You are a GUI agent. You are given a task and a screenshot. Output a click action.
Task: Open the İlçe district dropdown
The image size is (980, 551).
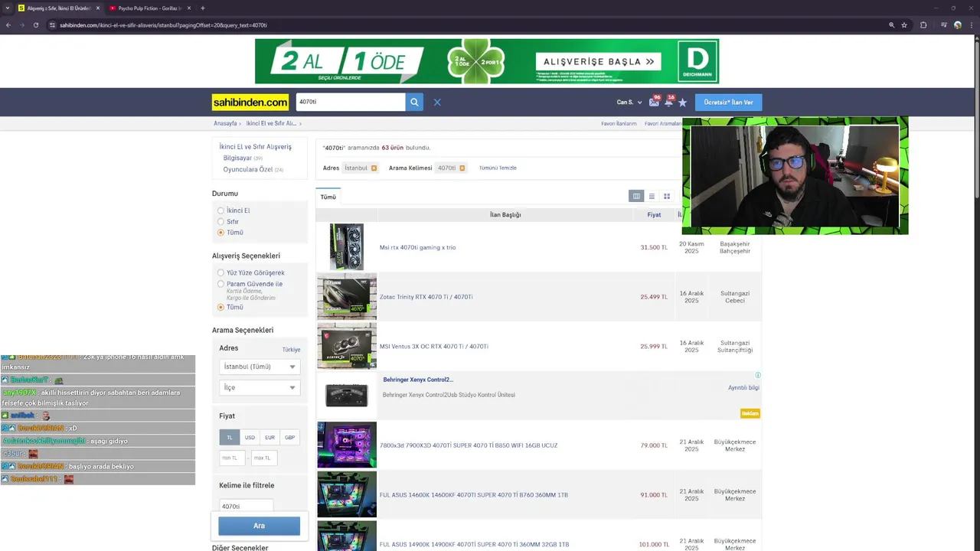259,387
